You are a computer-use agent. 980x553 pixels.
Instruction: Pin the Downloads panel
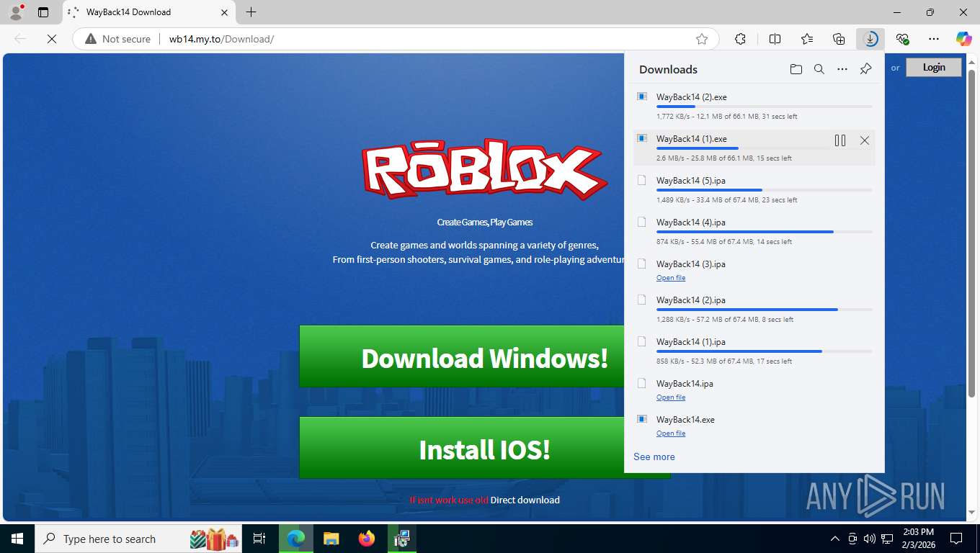tap(865, 69)
